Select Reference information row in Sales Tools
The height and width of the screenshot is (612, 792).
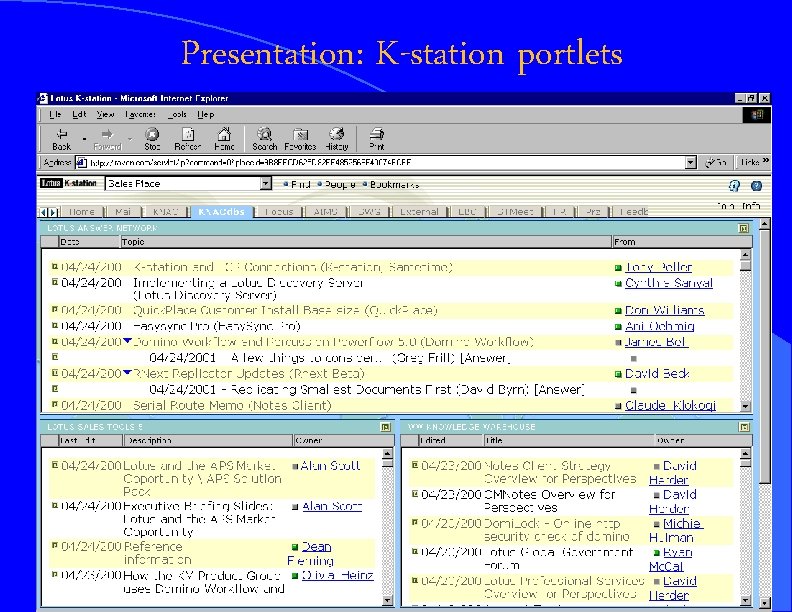click(211, 553)
